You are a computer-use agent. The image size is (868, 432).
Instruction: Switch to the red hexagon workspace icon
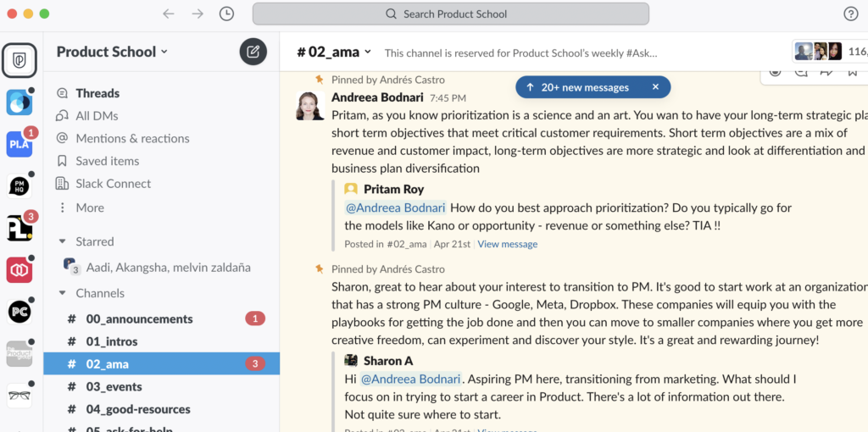[x=19, y=270]
